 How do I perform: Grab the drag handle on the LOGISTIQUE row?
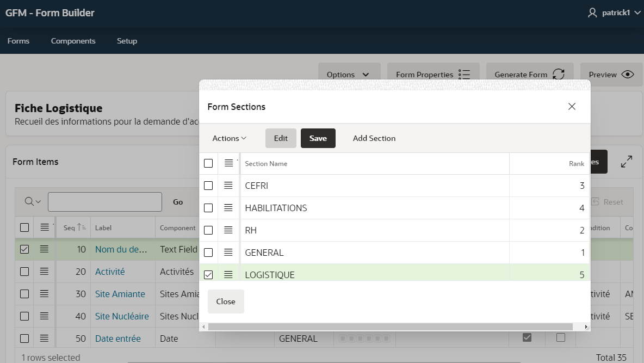(228, 274)
